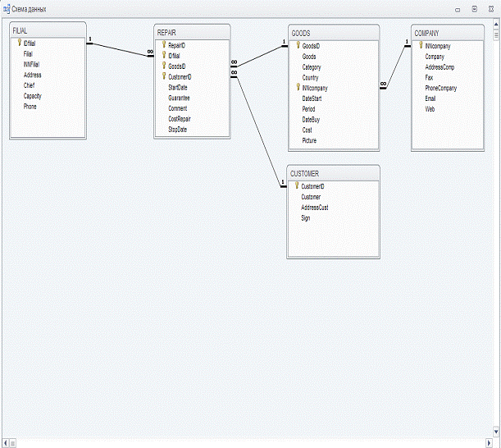Select the CostRepair field in REPAIR
Viewport: 501px width, 448px height.
[181, 119]
